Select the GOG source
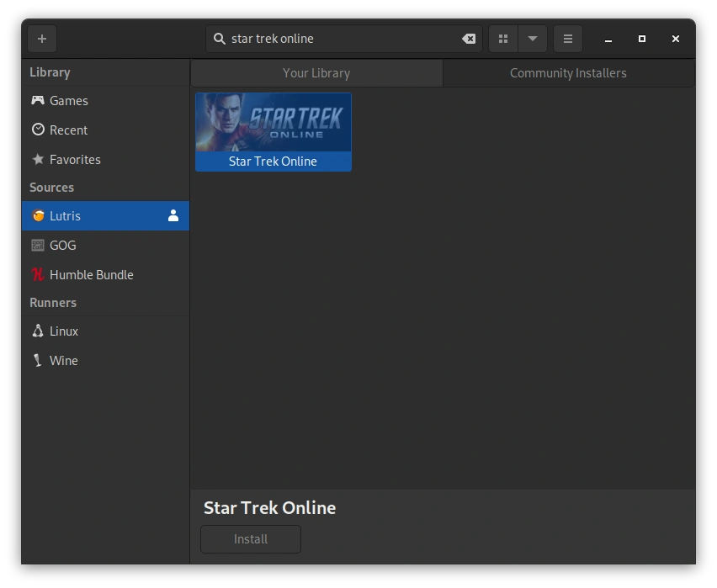 (x=106, y=245)
